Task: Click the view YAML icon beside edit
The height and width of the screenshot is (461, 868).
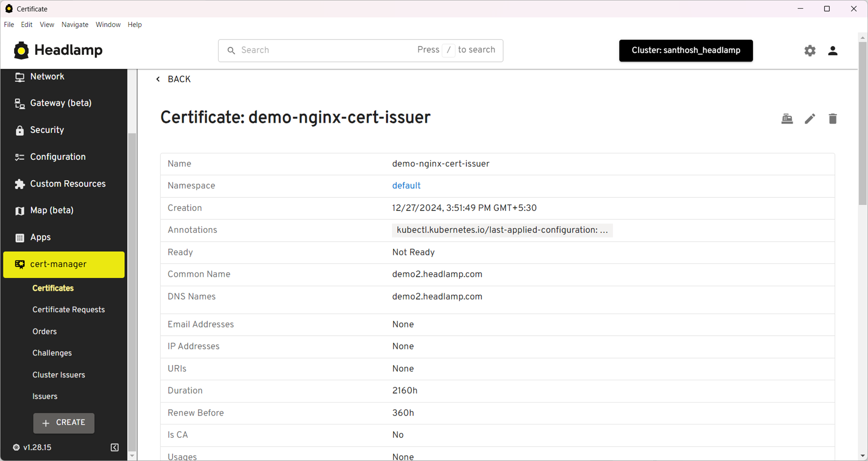Action: point(787,119)
